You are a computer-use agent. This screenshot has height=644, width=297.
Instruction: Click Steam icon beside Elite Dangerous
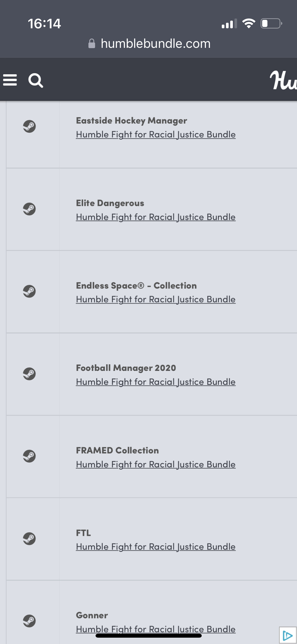pos(29,209)
